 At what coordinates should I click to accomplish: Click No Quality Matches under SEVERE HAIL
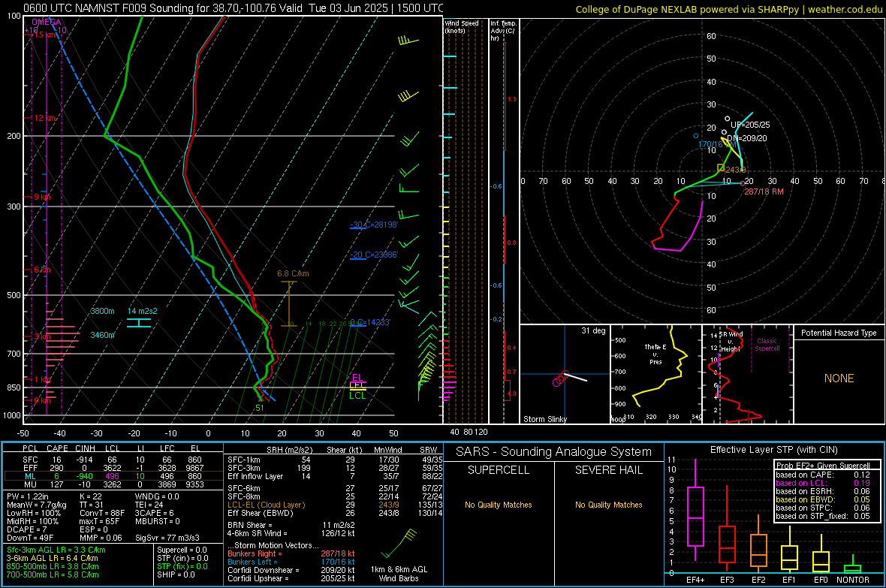pyautogui.click(x=608, y=505)
